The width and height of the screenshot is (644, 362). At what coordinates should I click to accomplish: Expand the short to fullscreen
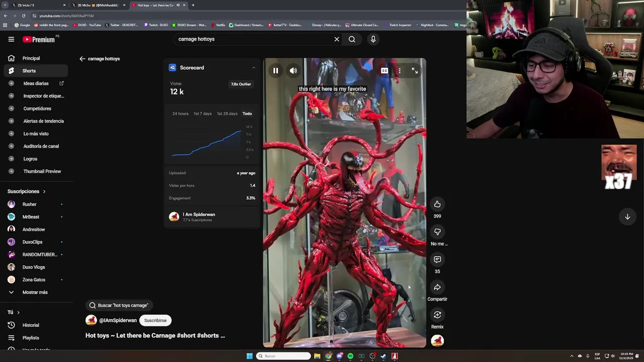coord(415,71)
